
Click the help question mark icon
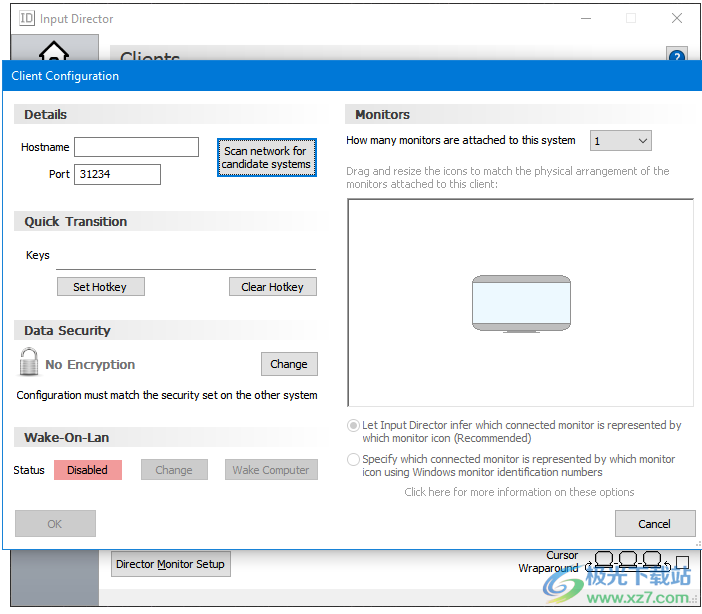tap(677, 55)
